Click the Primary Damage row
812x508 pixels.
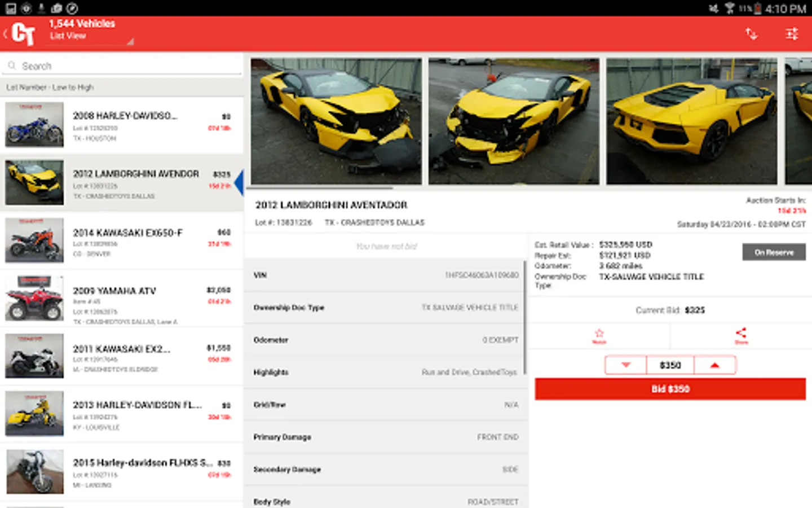(x=386, y=437)
